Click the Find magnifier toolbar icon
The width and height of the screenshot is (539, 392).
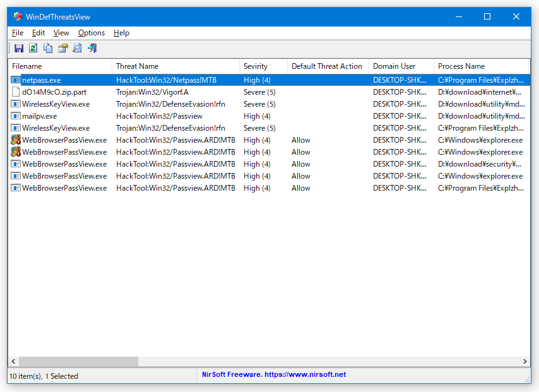[78, 48]
